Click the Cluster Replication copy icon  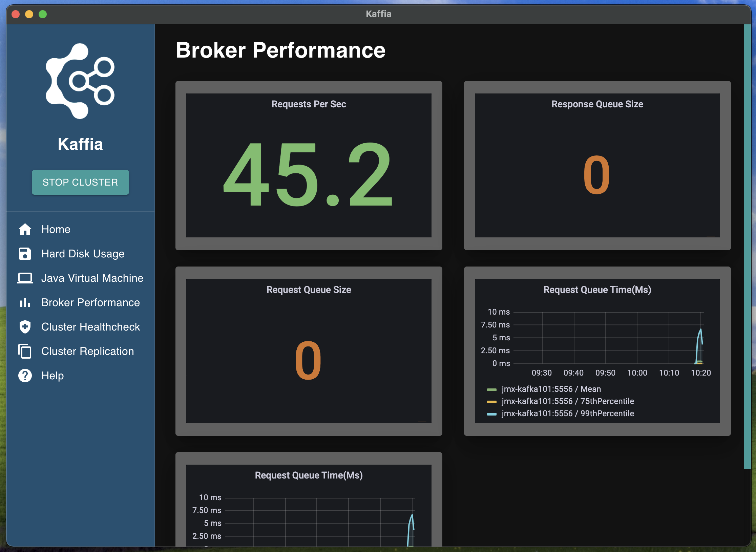(25, 351)
